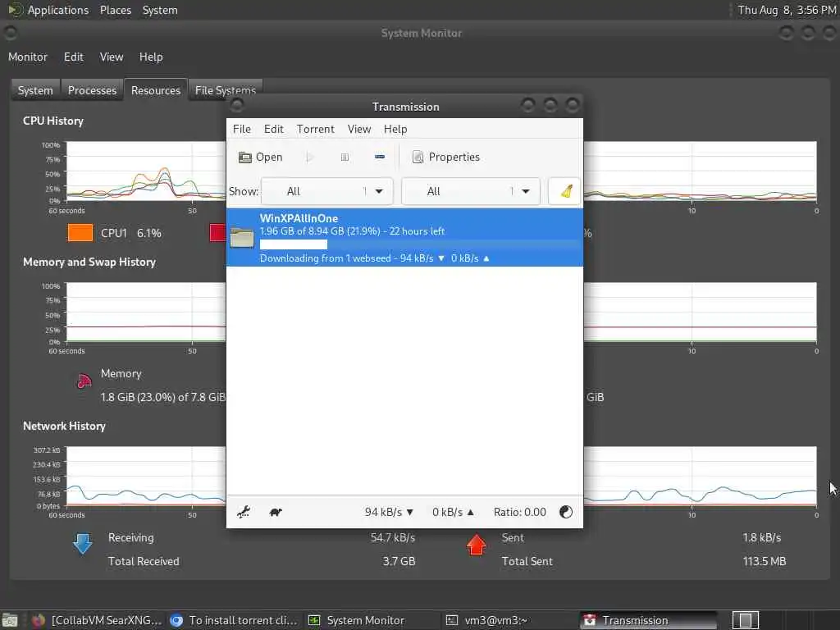The image size is (840, 630).
Task: Select the Resources tab
Action: pos(156,90)
